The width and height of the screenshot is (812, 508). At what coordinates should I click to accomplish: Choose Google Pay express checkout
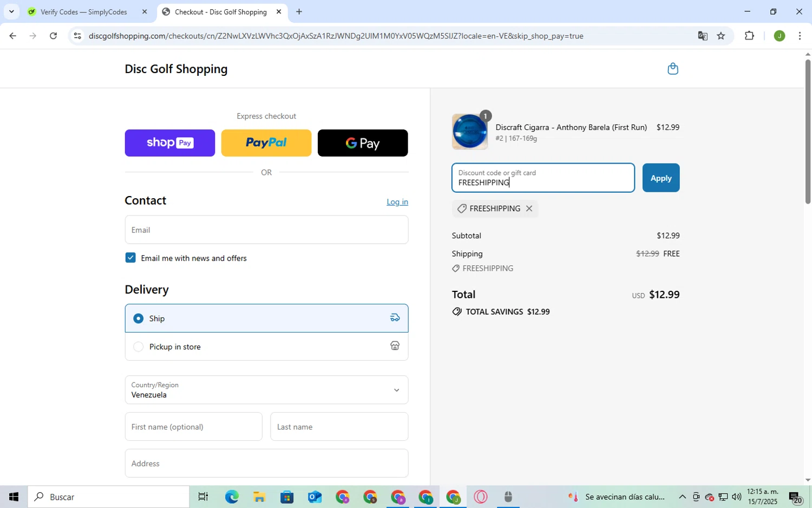click(x=363, y=143)
